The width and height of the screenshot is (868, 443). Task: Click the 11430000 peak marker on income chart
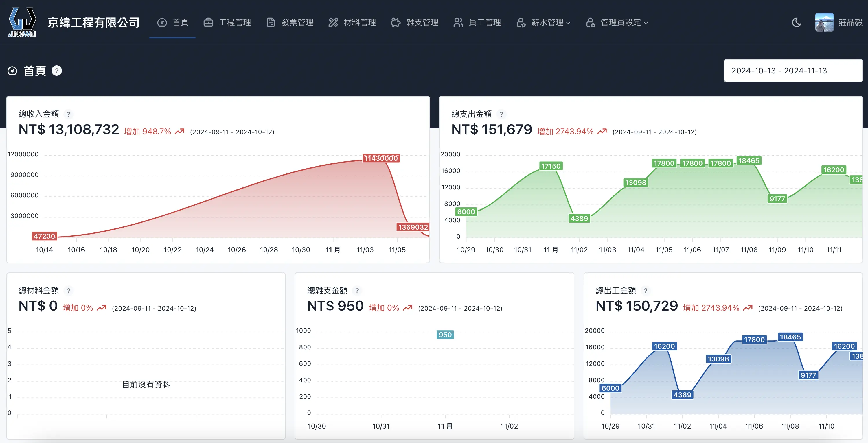coord(381,158)
